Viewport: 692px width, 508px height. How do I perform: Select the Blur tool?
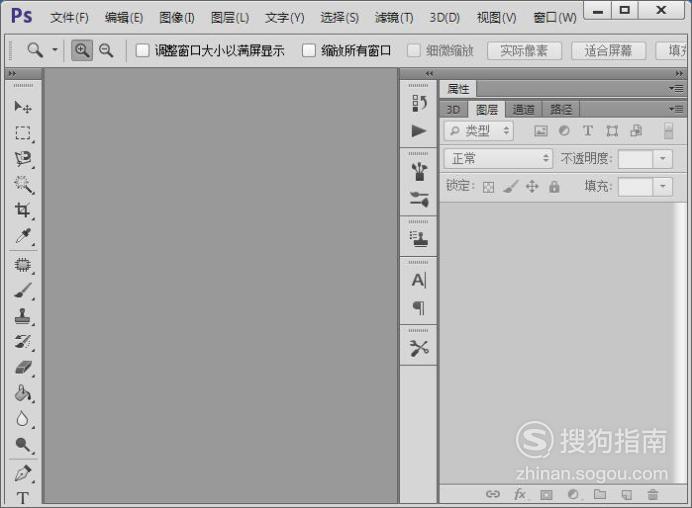(23, 419)
